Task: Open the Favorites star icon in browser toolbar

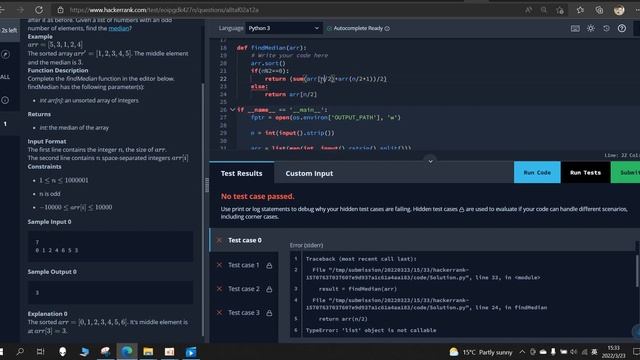Action: tap(580, 10)
